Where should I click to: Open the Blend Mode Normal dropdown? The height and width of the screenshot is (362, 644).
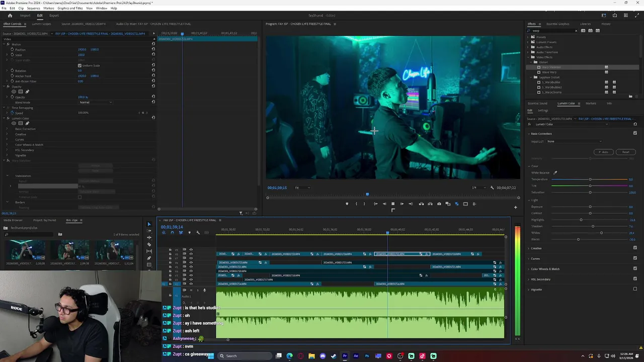(x=95, y=103)
